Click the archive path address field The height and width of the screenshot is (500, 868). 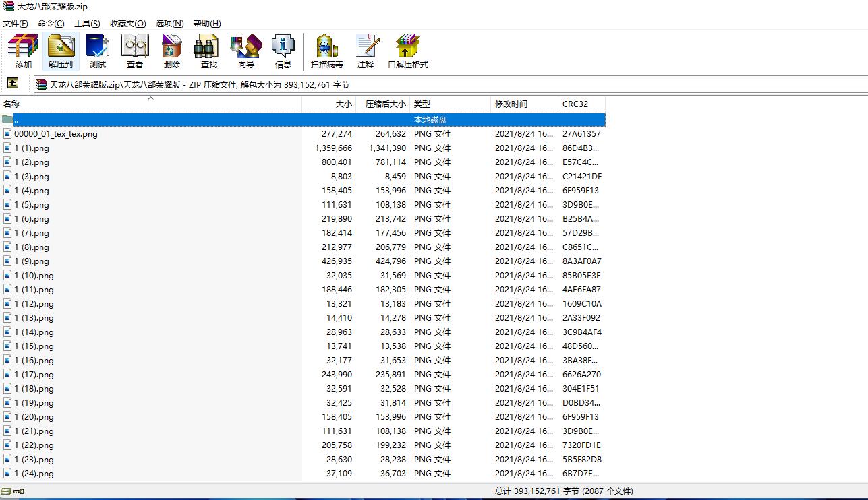405,84
